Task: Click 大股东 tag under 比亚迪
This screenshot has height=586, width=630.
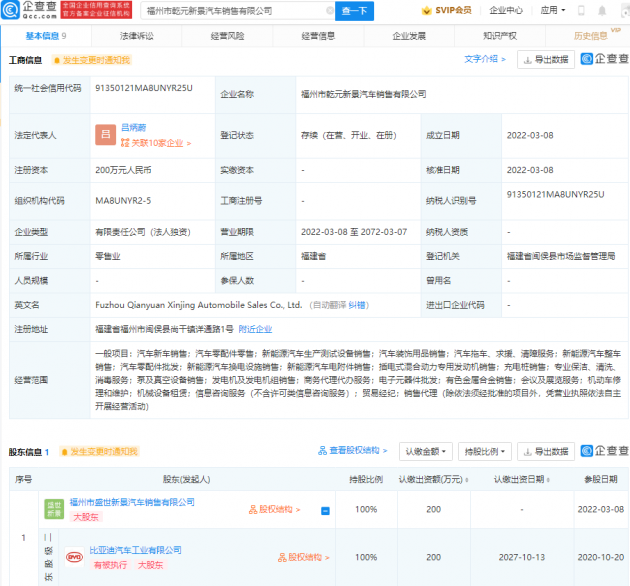Action: (151, 565)
